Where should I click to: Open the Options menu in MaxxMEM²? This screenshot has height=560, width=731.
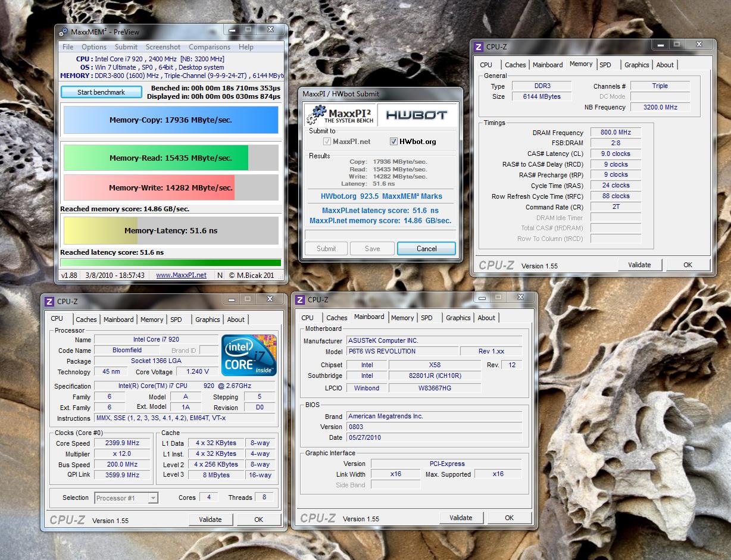pos(94,47)
